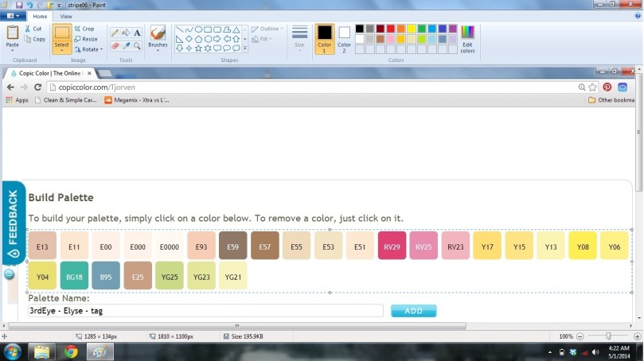This screenshot has width=644, height=361.
Task: Set Color 2 as active color
Action: point(344,38)
